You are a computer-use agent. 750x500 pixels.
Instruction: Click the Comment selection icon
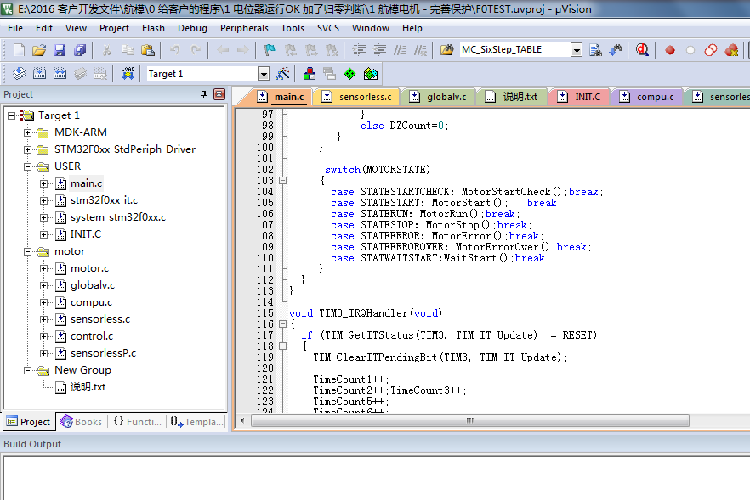click(x=400, y=50)
